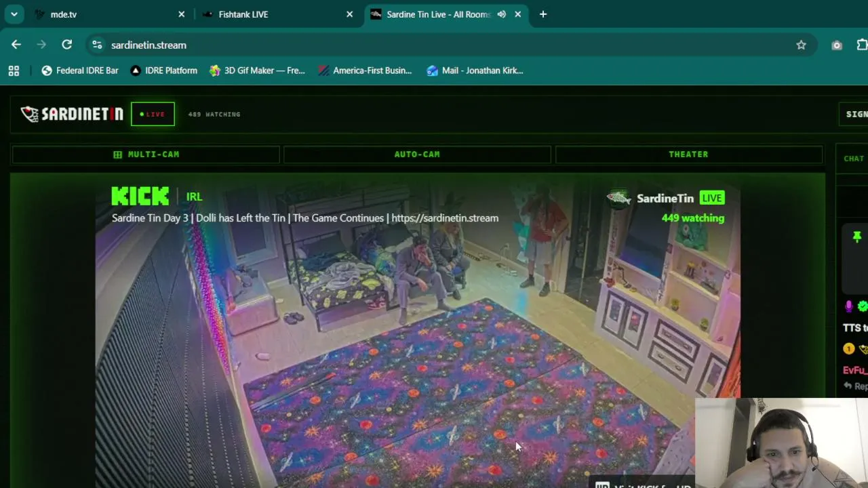The height and width of the screenshot is (488, 868).
Task: Open the tab search dropdown arrow
Action: [x=14, y=14]
